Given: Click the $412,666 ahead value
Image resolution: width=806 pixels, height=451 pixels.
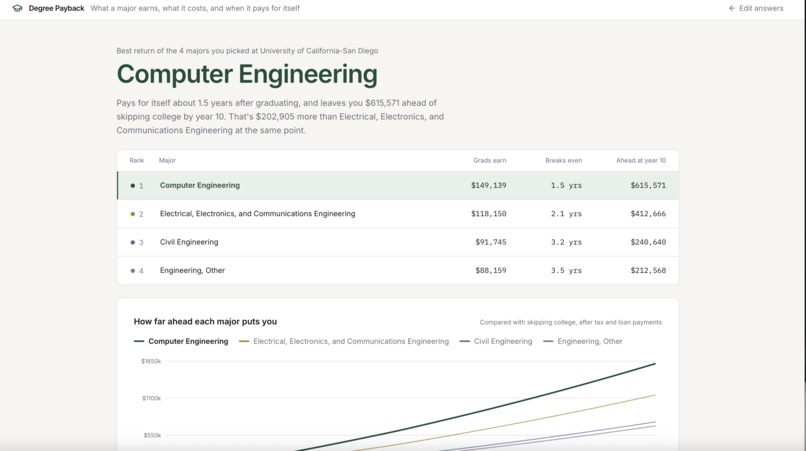Looking at the screenshot, I should 648,213.
